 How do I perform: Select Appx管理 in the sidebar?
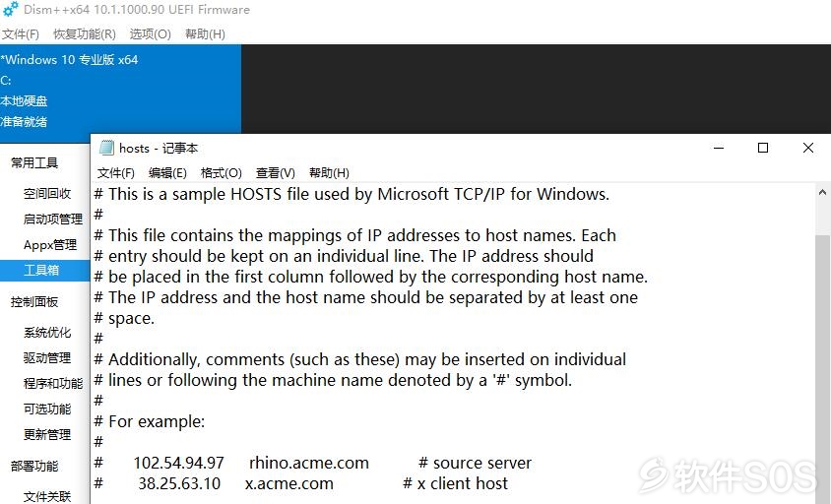[x=50, y=244]
